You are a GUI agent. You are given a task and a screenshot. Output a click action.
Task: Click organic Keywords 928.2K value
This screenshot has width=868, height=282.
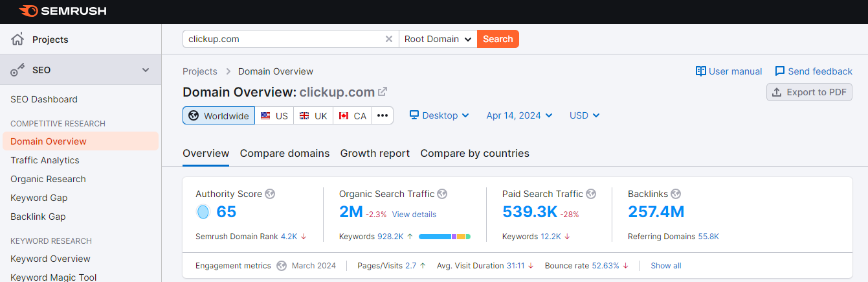tap(392, 237)
